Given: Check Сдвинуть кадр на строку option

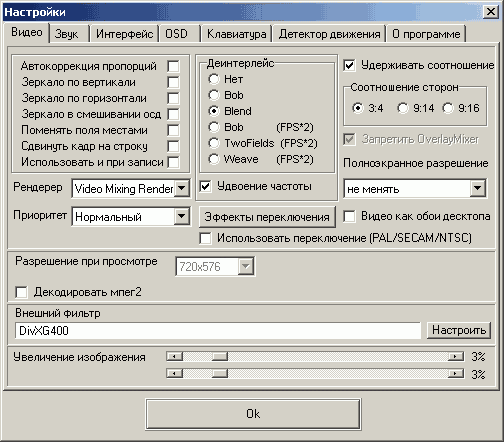Looking at the screenshot, I should pos(173,146).
